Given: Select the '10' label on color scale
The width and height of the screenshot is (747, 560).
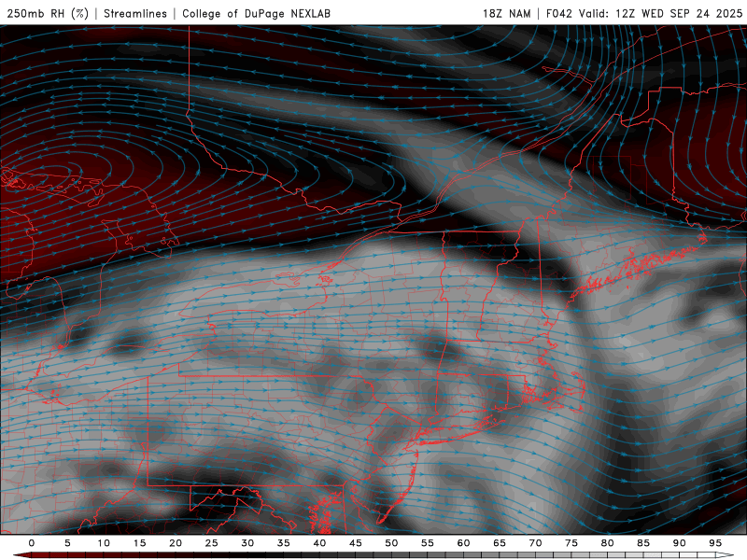Looking at the screenshot, I should 104,543.
